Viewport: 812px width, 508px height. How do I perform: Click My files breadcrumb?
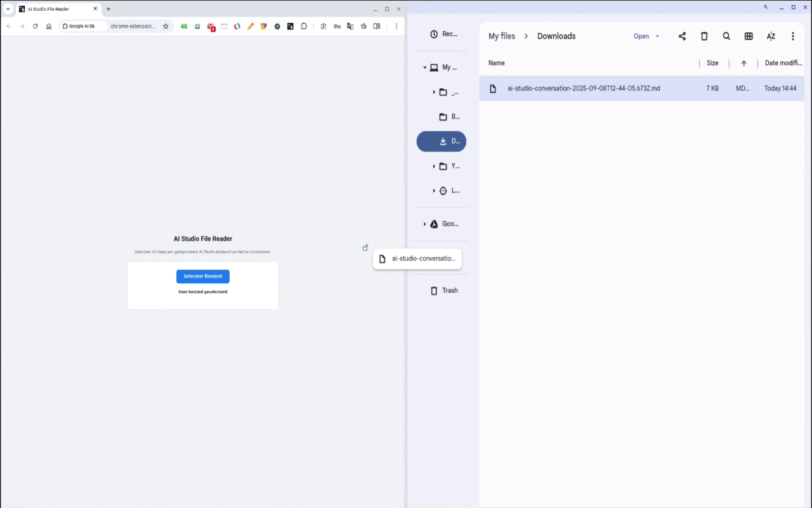(502, 36)
